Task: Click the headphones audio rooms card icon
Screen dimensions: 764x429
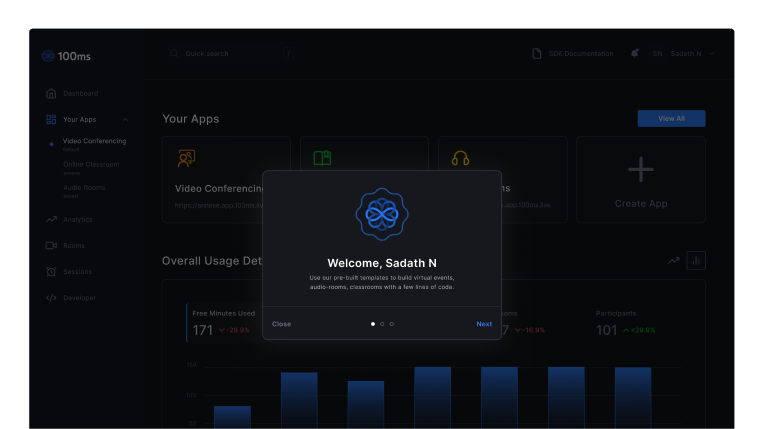Action: 460,158
